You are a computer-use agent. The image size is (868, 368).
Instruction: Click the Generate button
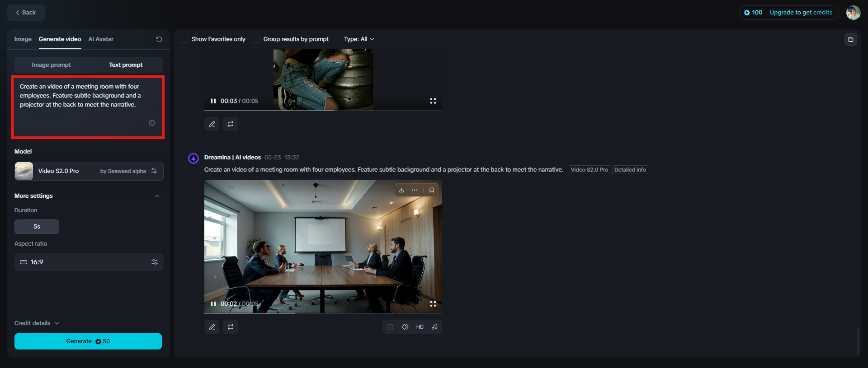point(88,341)
